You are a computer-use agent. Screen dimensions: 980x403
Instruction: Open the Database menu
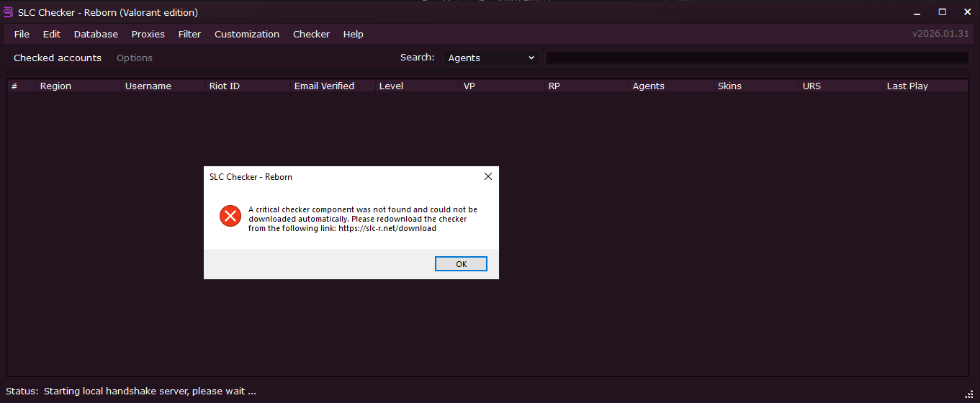(96, 34)
